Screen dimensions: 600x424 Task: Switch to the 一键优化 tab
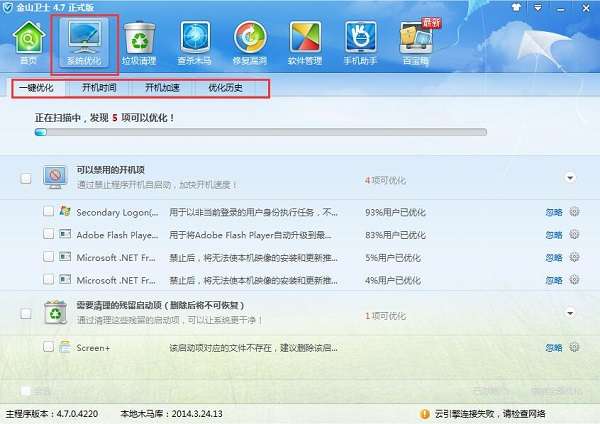[37, 88]
